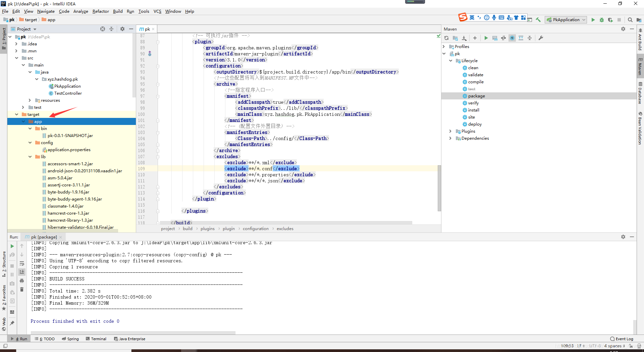
Task: Toggle scroll to end in Run console
Action: 22,272
